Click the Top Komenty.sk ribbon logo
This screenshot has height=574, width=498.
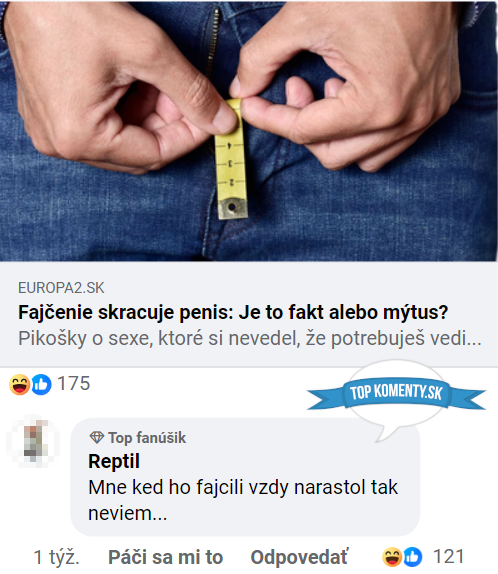click(x=397, y=393)
